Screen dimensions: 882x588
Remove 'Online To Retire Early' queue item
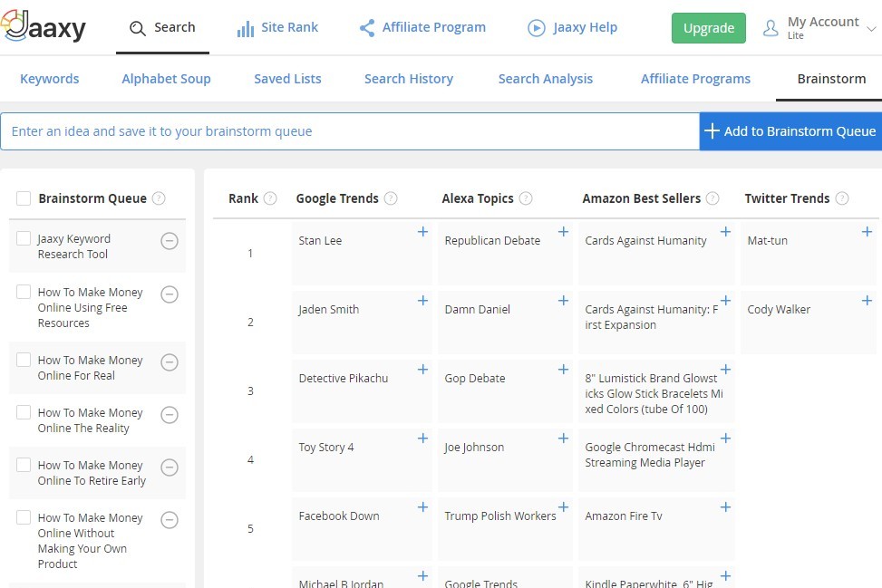[170, 468]
